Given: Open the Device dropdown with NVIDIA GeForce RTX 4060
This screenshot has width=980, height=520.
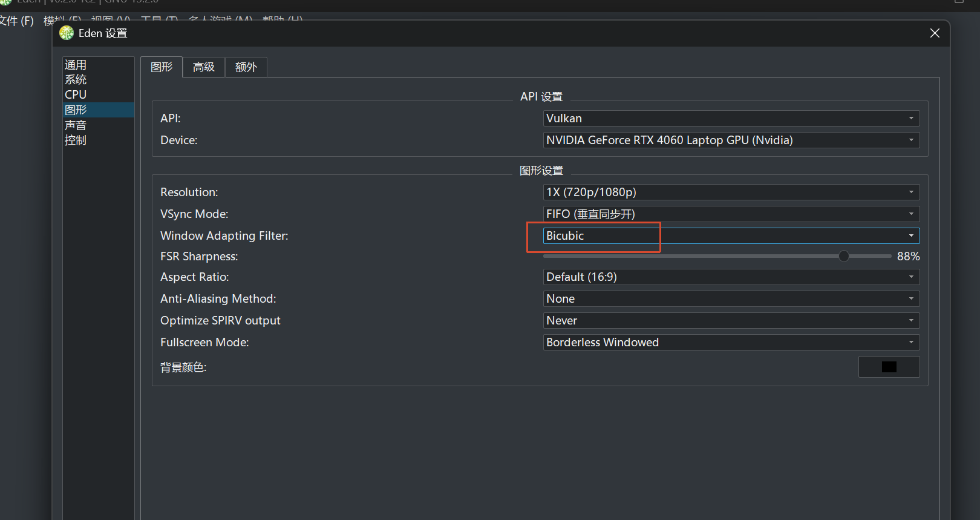Looking at the screenshot, I should pyautogui.click(x=731, y=140).
